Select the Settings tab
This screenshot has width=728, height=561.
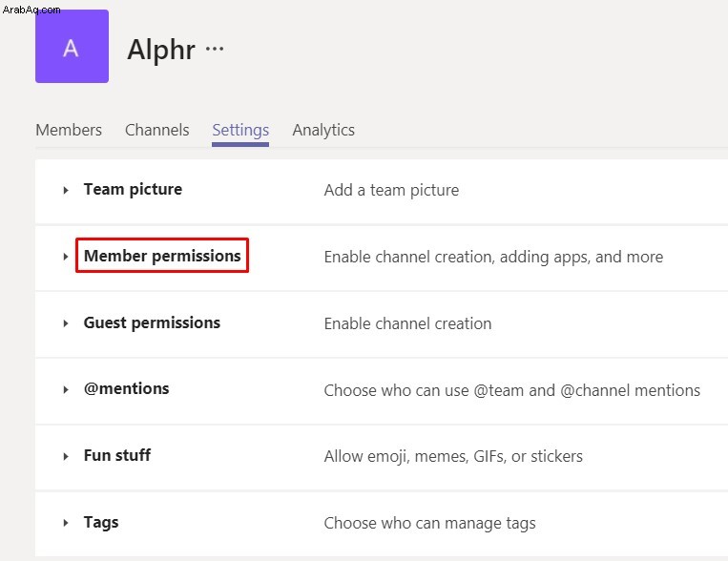click(240, 130)
